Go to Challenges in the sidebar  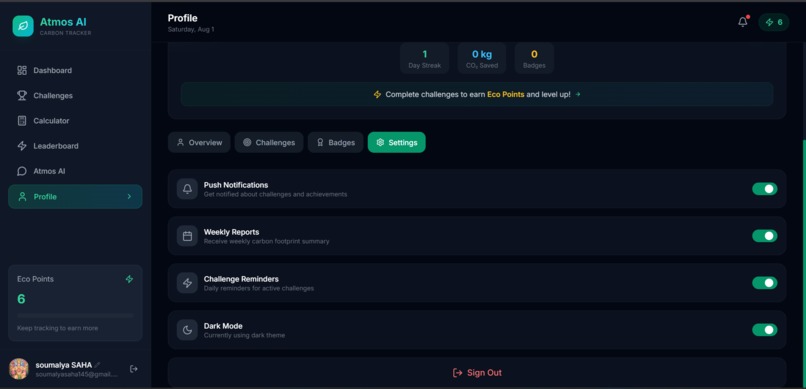75,96
